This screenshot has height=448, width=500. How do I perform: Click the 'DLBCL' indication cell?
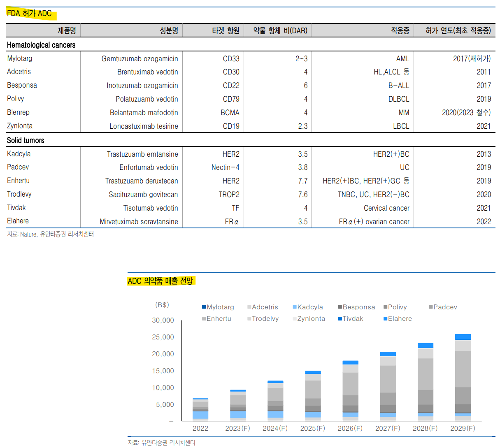point(399,99)
